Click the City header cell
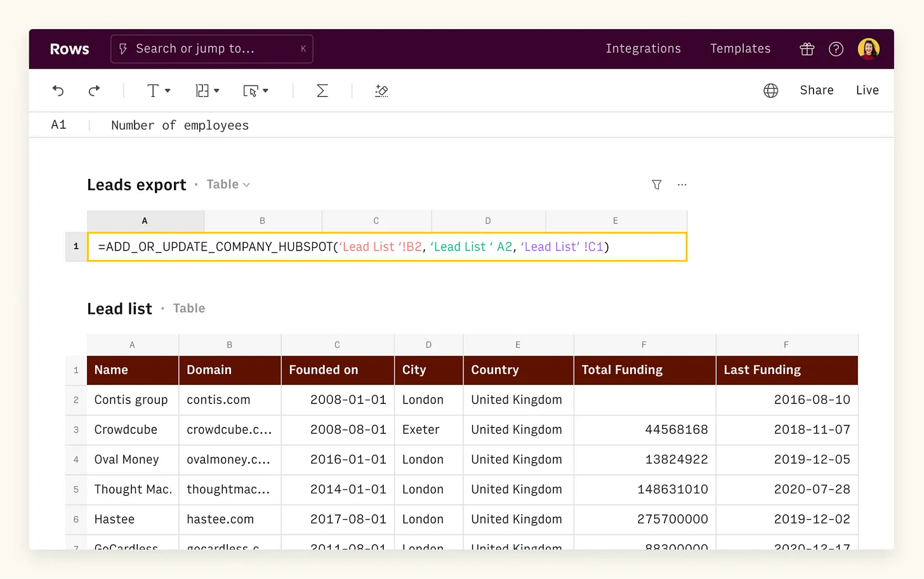Viewport: 924px width, 579px height. (x=429, y=370)
